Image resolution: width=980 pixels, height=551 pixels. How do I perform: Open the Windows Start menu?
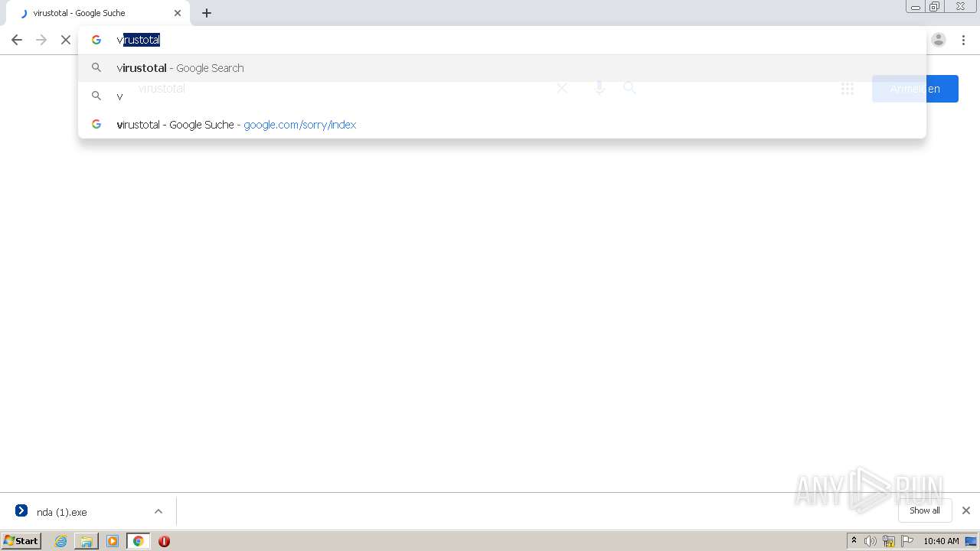click(21, 541)
